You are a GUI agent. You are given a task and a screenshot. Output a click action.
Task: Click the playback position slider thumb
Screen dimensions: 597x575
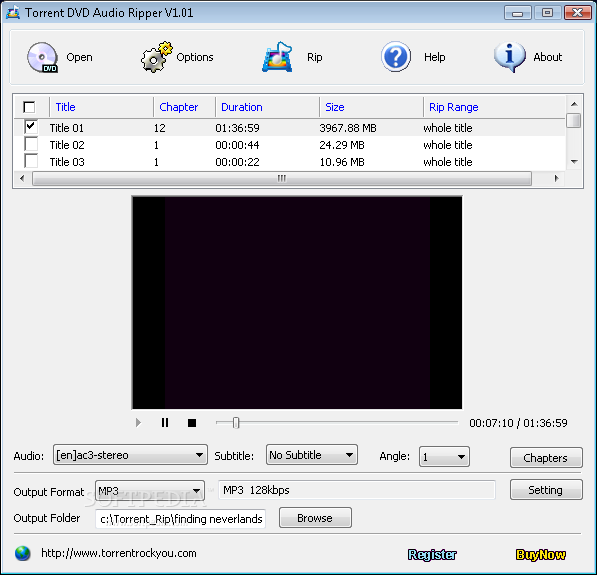tap(236, 423)
